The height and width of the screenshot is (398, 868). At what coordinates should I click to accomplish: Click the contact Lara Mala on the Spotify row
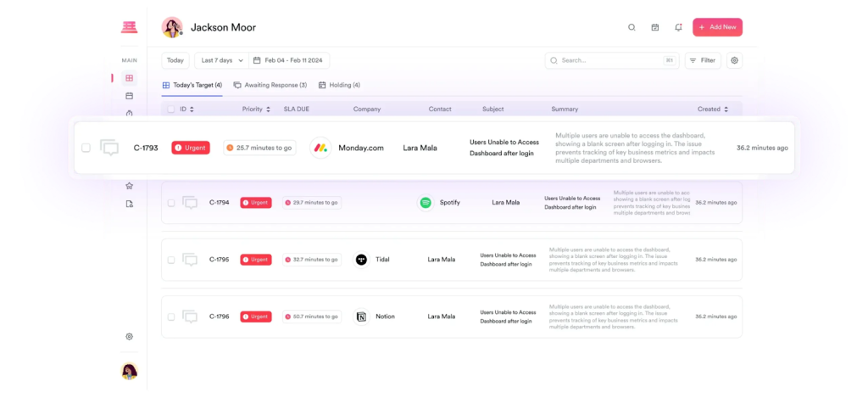pyautogui.click(x=506, y=203)
